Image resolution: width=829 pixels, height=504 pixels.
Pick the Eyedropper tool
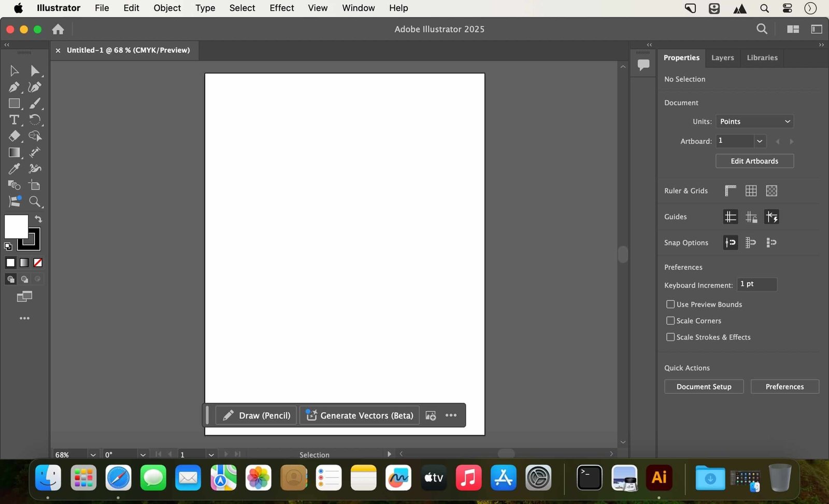[14, 169]
